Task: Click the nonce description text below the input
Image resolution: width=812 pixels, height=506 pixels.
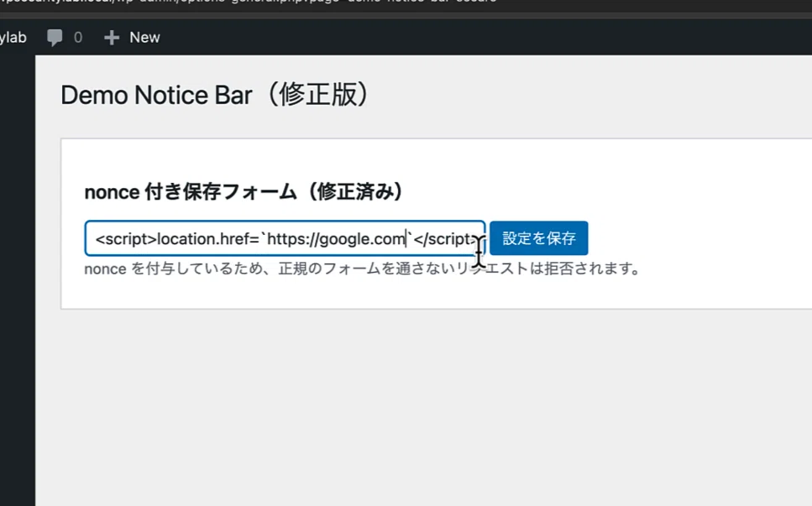Action: point(363,269)
